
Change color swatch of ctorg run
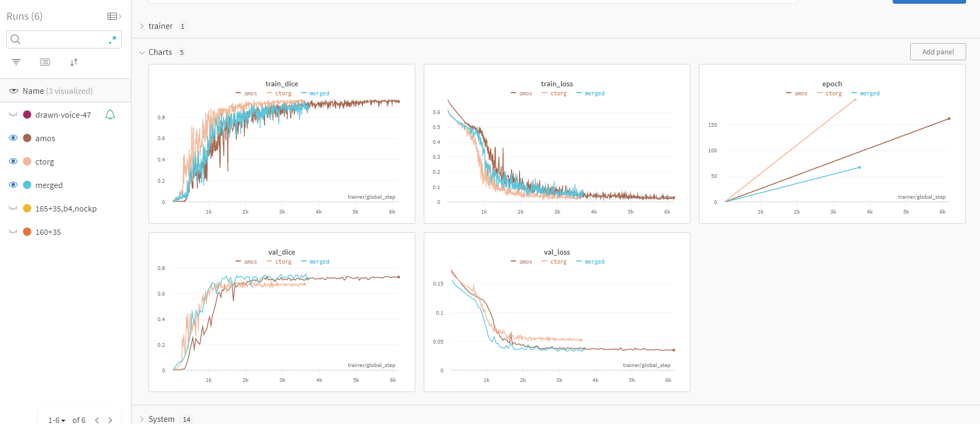click(27, 161)
